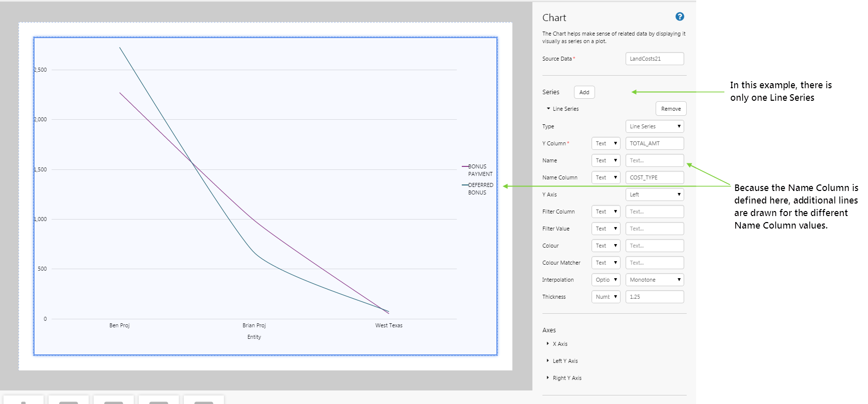868x404 pixels.
Task: Open the Thickness input type dropdown
Action: pos(606,297)
